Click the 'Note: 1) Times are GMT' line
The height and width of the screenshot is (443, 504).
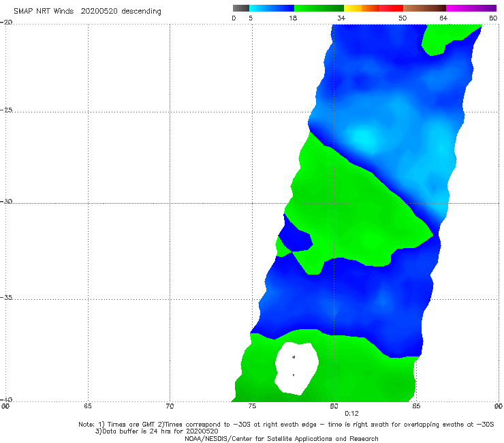coord(286,425)
